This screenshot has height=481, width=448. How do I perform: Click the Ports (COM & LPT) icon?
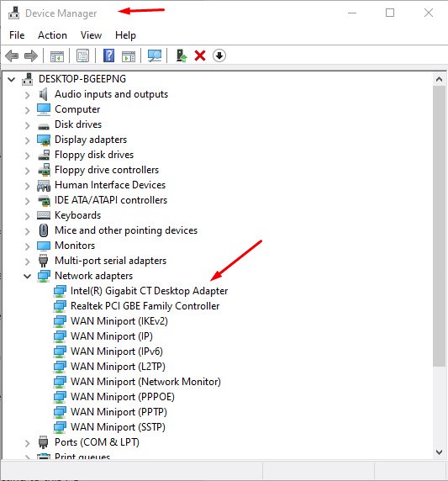[43, 442]
